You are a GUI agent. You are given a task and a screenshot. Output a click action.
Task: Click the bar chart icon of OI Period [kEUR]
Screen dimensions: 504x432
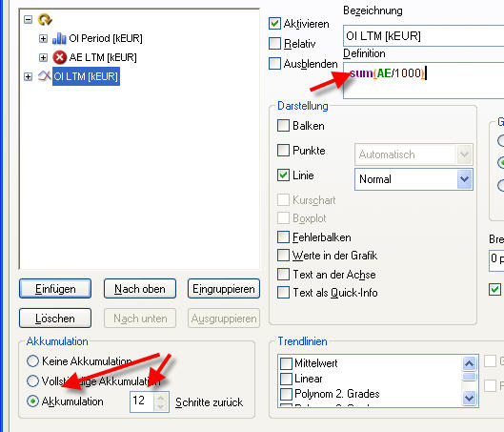[59, 38]
